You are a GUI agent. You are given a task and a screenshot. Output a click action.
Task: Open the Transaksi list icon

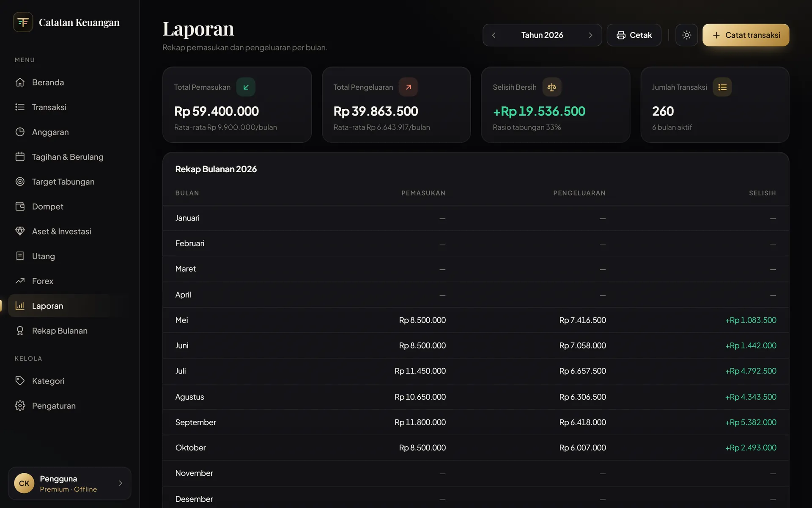(20, 107)
